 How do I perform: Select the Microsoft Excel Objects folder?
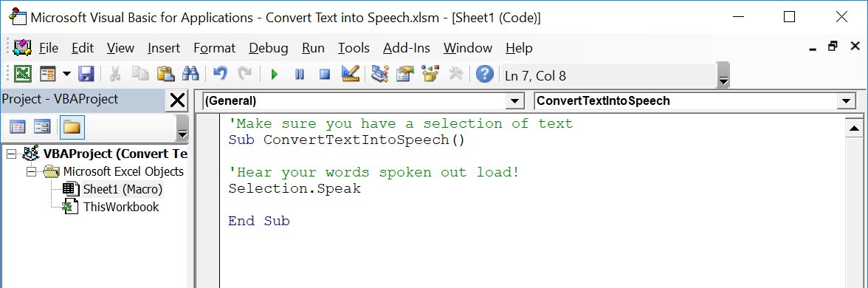tap(123, 171)
